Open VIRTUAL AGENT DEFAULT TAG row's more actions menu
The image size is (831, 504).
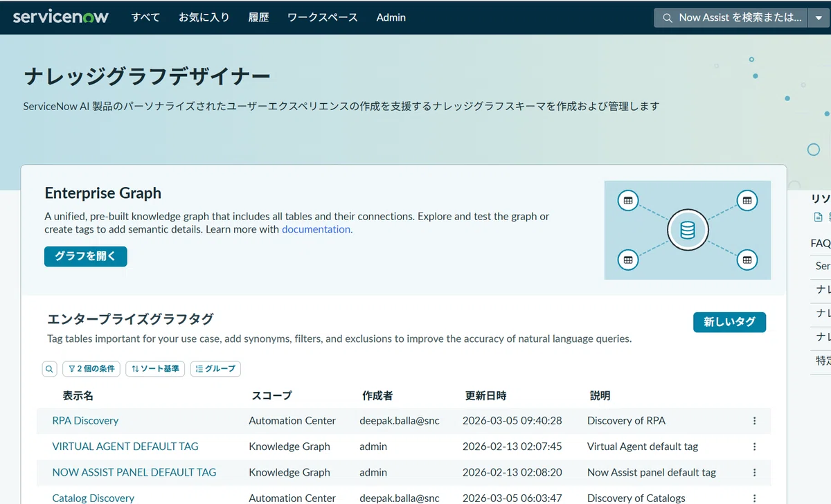click(x=754, y=447)
